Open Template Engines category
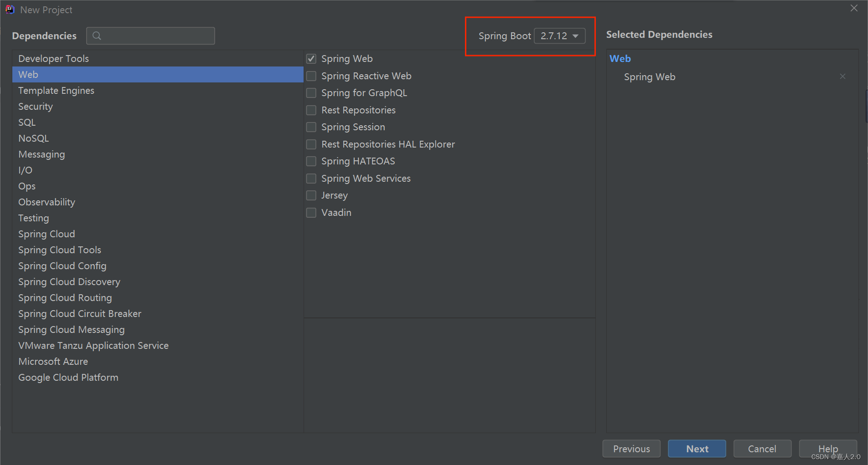 pyautogui.click(x=158, y=90)
